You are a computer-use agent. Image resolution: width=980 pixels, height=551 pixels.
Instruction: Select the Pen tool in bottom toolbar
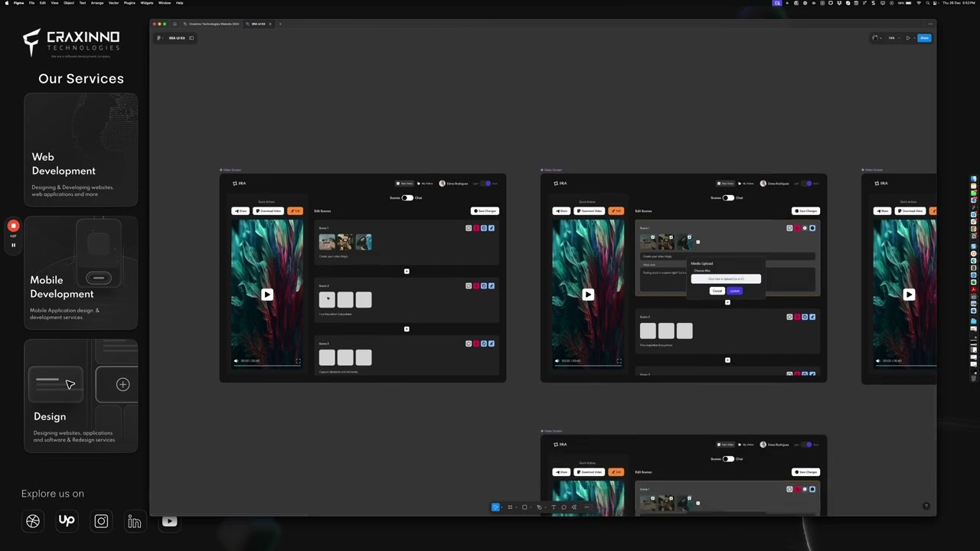(539, 507)
